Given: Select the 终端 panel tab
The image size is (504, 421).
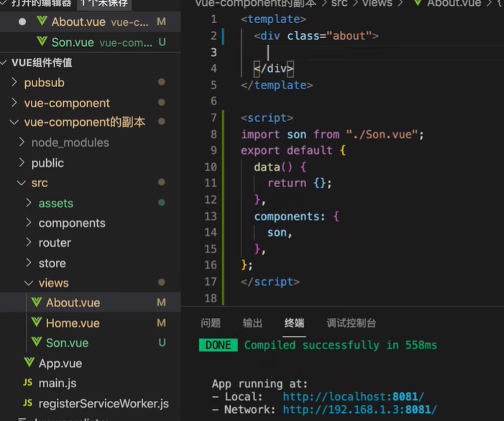Looking at the screenshot, I should [x=294, y=323].
